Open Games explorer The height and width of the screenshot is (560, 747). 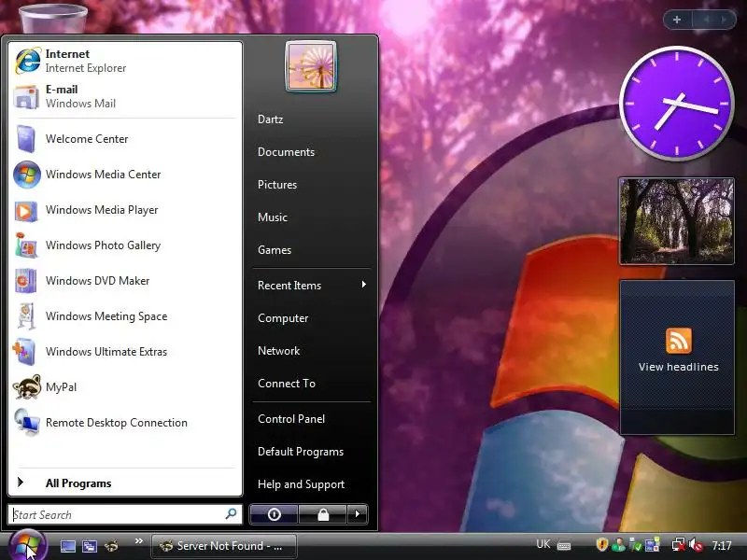[311, 250]
